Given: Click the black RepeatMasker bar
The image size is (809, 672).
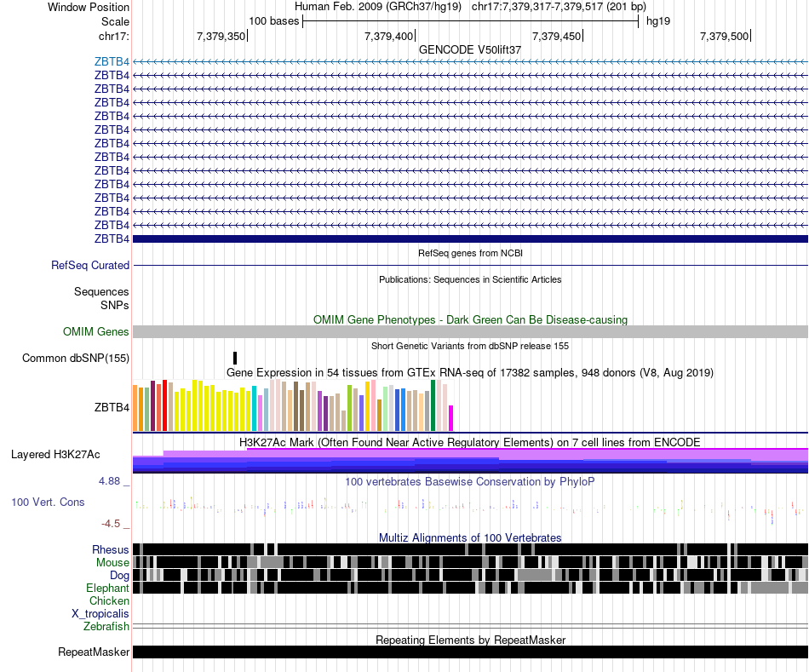Looking at the screenshot, I should [470, 652].
